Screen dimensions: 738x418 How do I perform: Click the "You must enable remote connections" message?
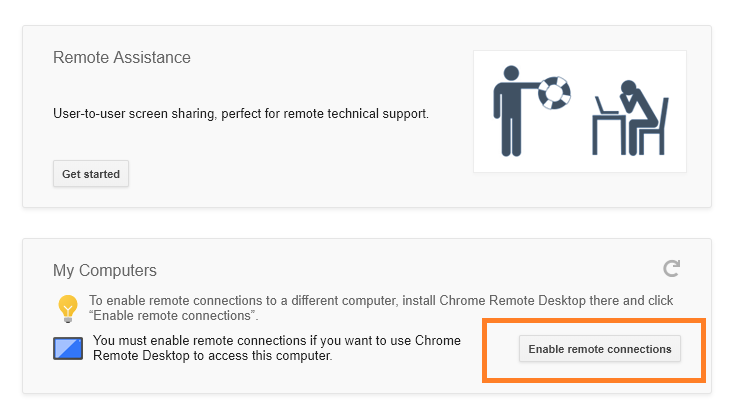[x=277, y=348]
